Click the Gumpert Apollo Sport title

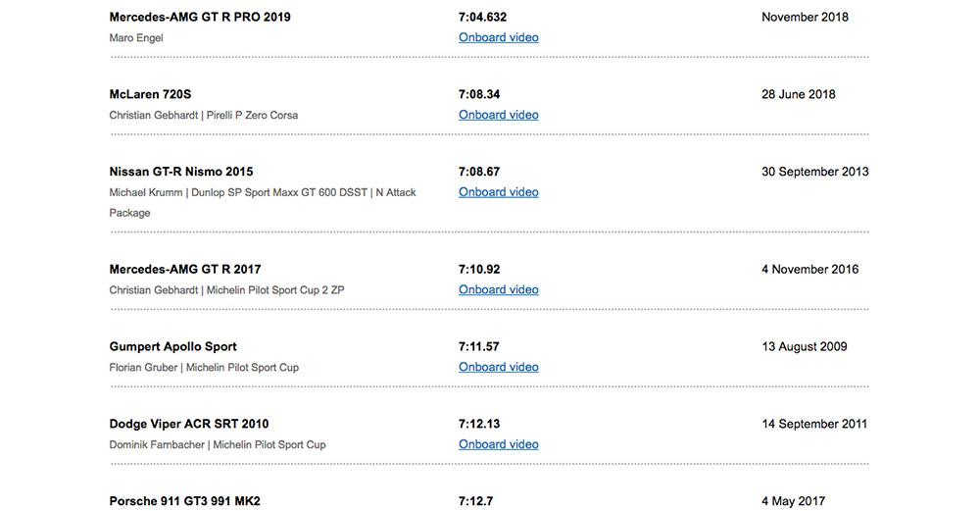(172, 346)
